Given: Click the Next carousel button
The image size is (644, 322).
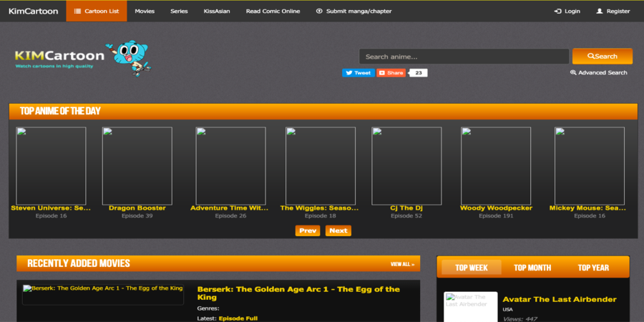Looking at the screenshot, I should [338, 230].
